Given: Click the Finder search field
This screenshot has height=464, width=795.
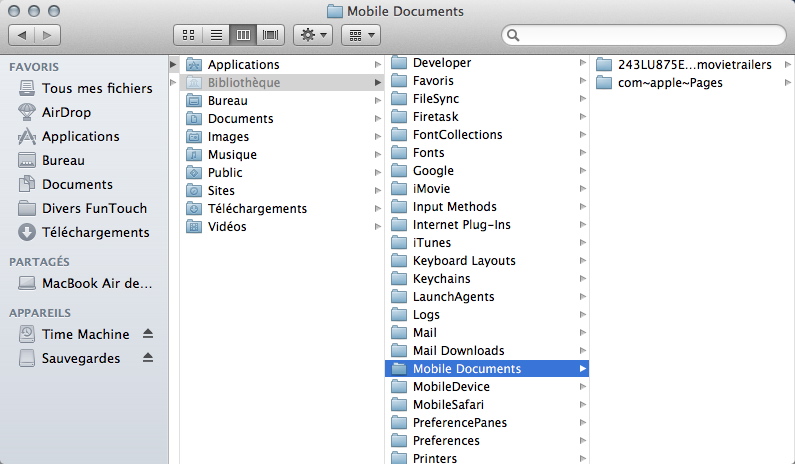Looking at the screenshot, I should [643, 35].
